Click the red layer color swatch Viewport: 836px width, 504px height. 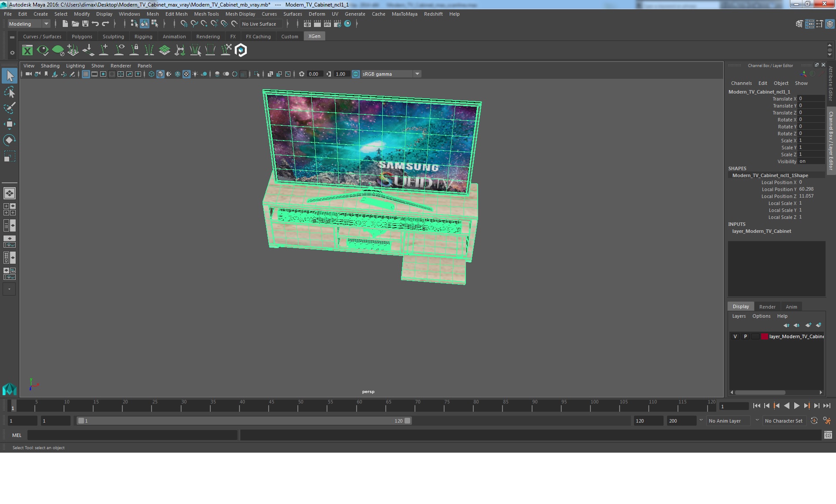[764, 336]
